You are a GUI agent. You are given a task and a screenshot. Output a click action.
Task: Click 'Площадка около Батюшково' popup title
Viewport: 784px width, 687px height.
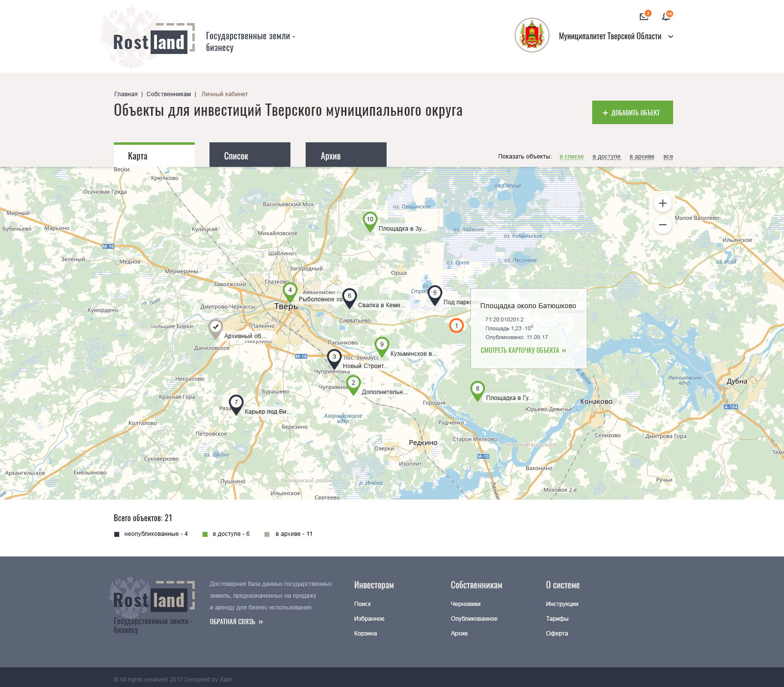[x=528, y=306]
